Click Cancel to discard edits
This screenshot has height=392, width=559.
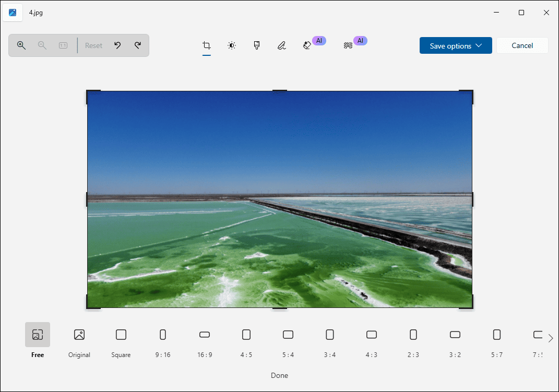[522, 45]
